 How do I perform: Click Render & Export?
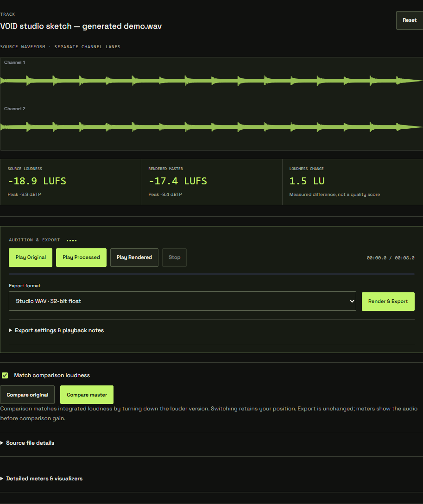388,301
